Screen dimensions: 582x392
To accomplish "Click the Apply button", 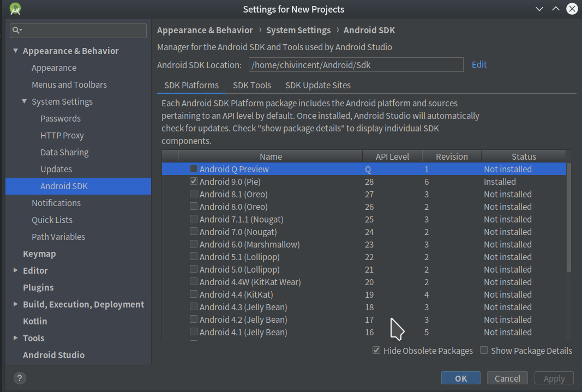I will coord(554,378).
